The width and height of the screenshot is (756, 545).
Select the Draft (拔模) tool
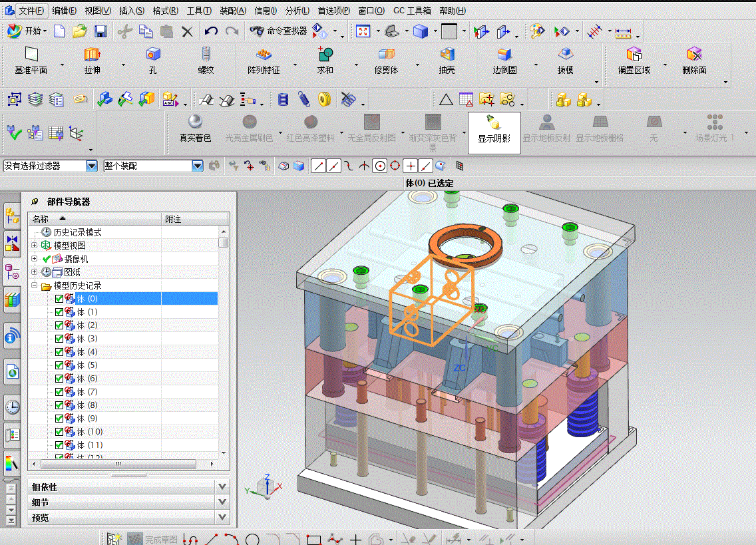[565, 61]
